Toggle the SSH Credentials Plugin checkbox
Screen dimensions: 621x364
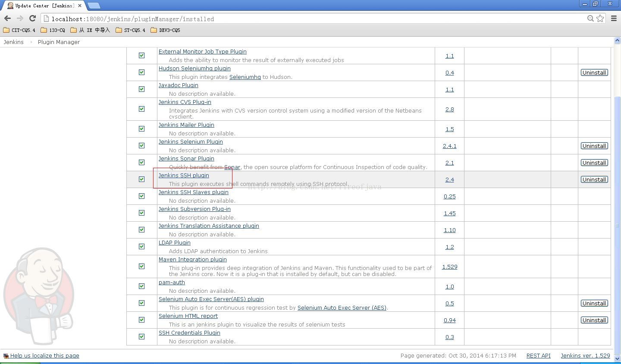click(141, 337)
